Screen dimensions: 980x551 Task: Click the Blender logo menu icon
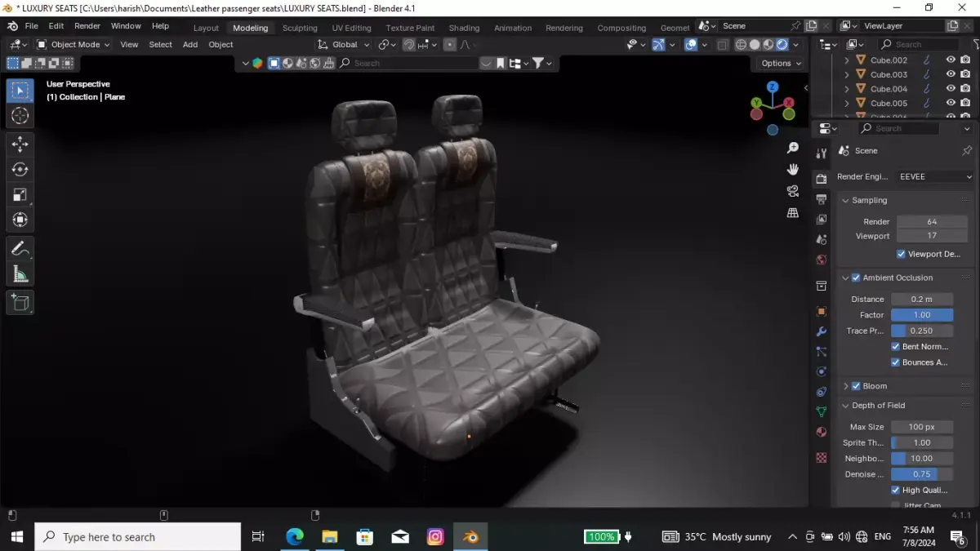click(13, 26)
